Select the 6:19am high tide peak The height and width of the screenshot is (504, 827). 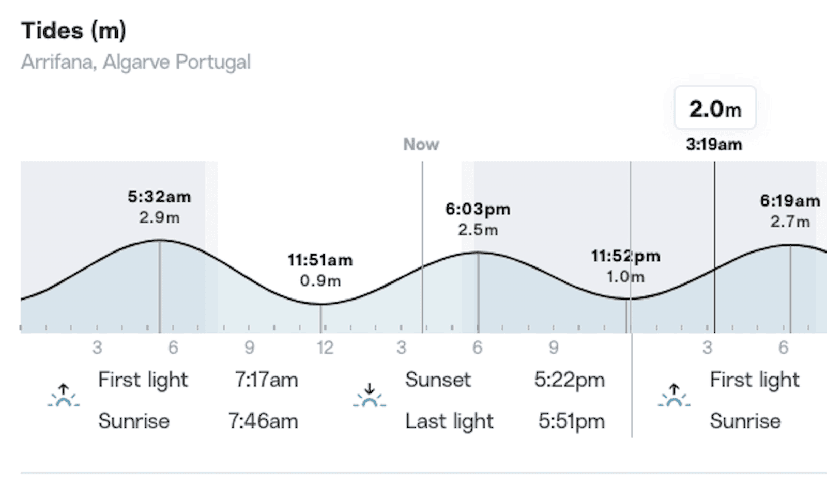[x=790, y=245]
